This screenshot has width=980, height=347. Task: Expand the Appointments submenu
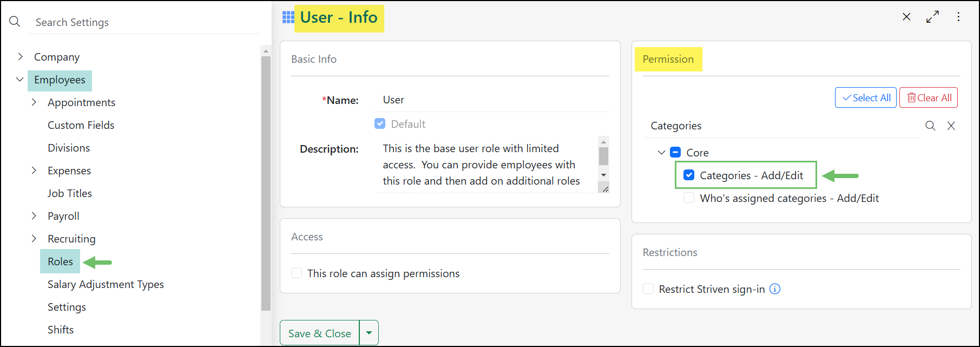click(34, 102)
